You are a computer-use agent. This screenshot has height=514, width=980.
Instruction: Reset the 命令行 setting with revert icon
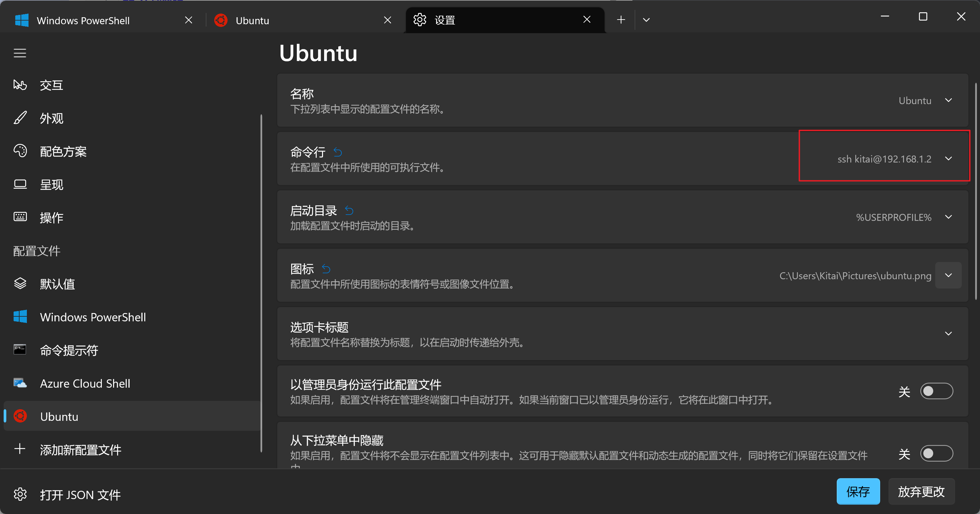click(x=338, y=153)
